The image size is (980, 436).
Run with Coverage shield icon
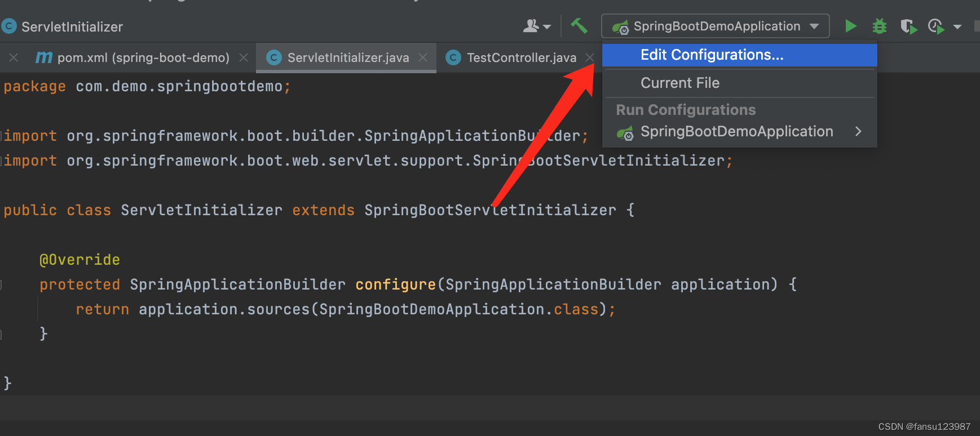click(x=908, y=26)
